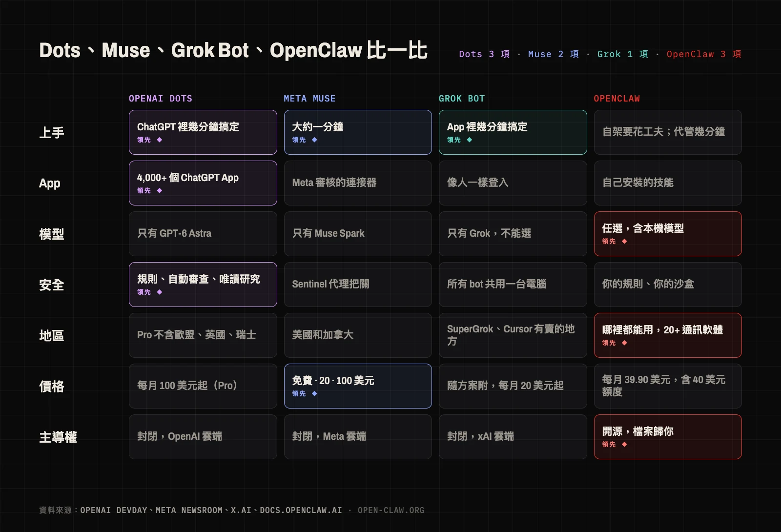Image resolution: width=781 pixels, height=532 pixels.
Task: Click the Sentinel 代理把關 cell
Action: (x=358, y=285)
